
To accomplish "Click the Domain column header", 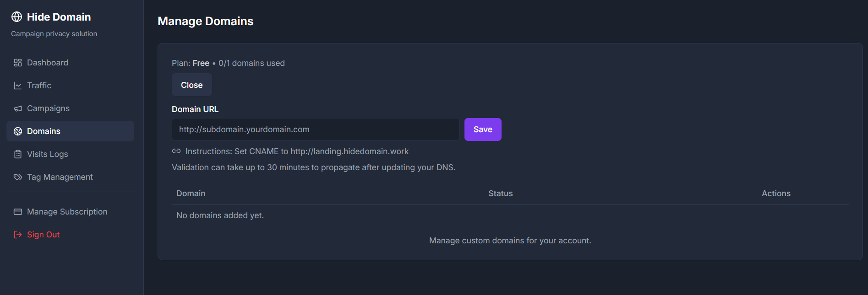I will tap(191, 193).
